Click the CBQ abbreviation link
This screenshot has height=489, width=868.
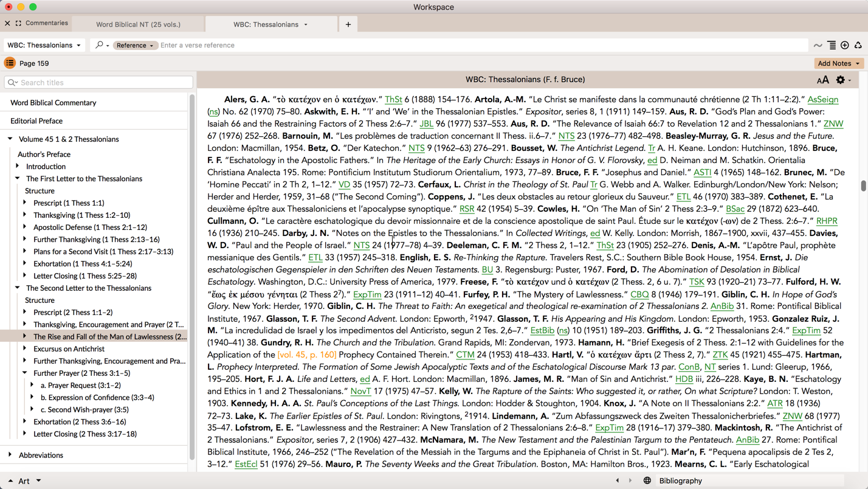pos(639,294)
